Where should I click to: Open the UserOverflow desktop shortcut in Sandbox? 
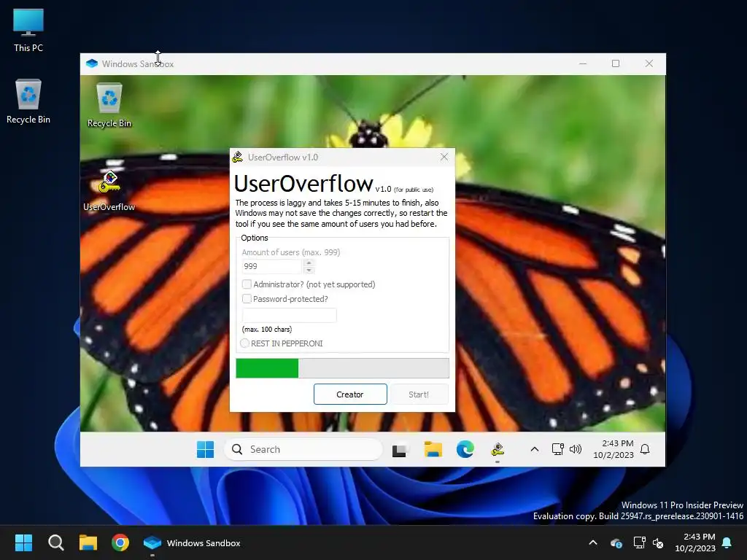[x=109, y=190]
